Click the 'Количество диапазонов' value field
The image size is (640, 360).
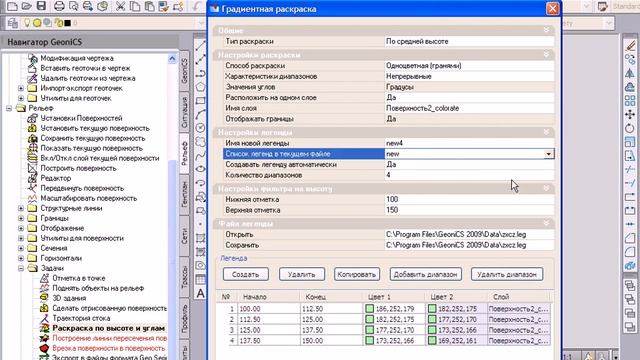(469, 175)
